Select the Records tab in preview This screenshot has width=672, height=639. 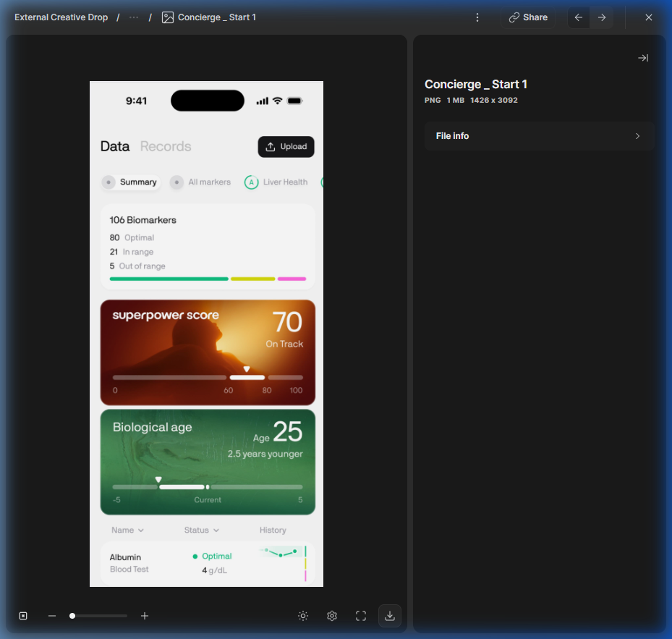[x=166, y=146]
